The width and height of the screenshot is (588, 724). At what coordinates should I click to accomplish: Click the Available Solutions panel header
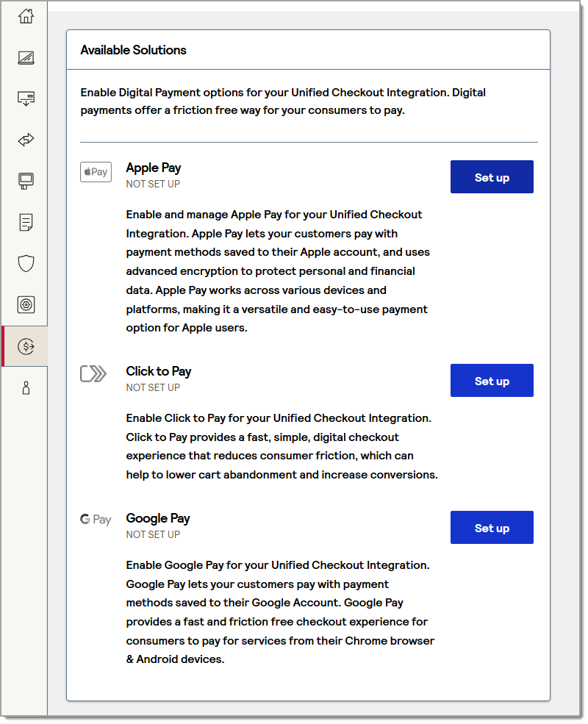coord(133,50)
